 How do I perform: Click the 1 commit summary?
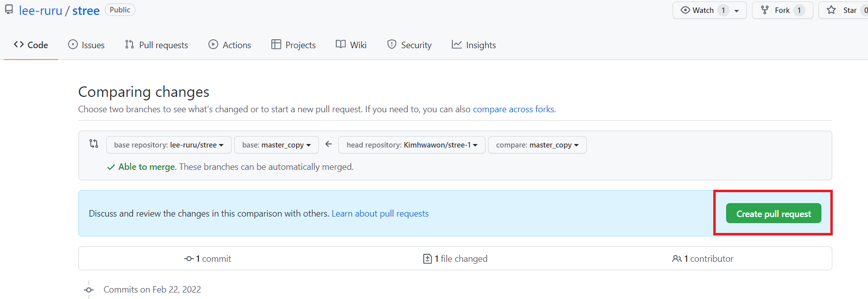207,259
